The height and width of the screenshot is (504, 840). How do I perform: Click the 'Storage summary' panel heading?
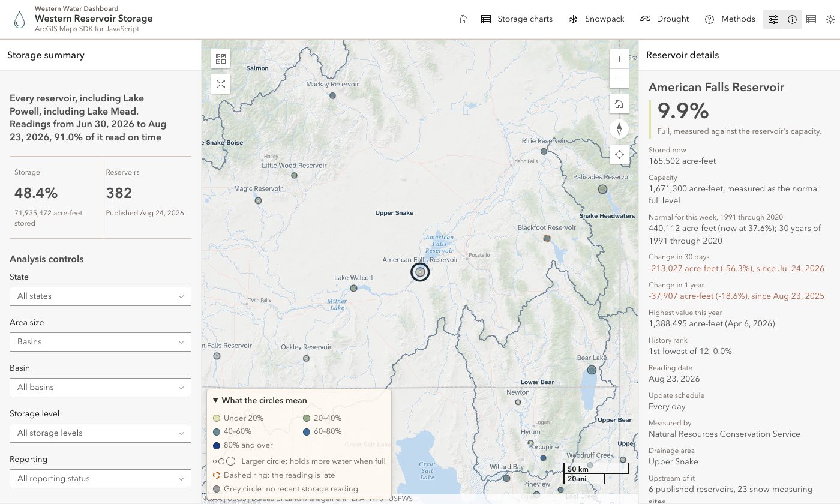46,55
